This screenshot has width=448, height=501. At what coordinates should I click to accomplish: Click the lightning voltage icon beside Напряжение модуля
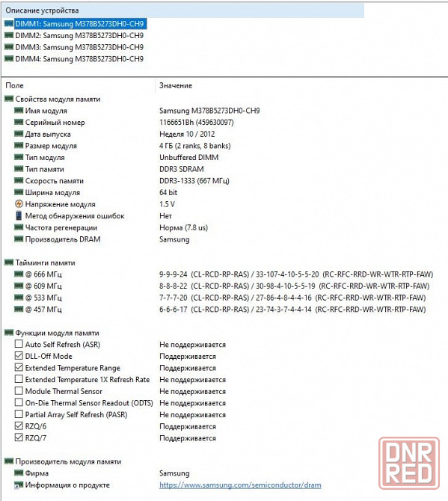tap(19, 204)
